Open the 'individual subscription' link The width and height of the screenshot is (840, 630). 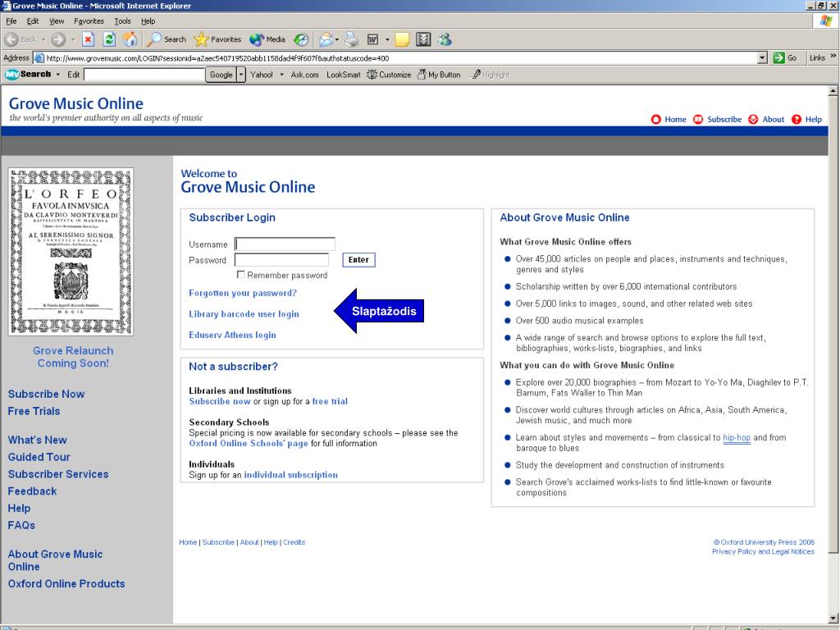pyautogui.click(x=291, y=475)
